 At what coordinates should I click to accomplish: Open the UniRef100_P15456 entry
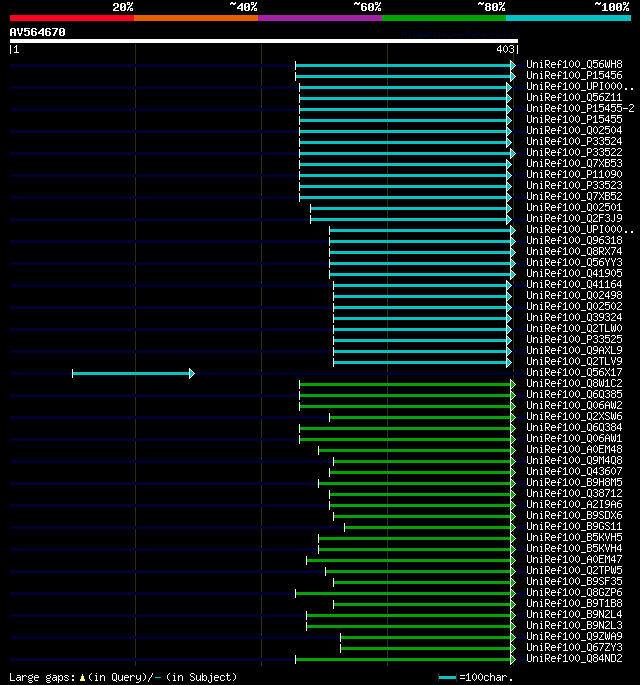click(x=574, y=76)
